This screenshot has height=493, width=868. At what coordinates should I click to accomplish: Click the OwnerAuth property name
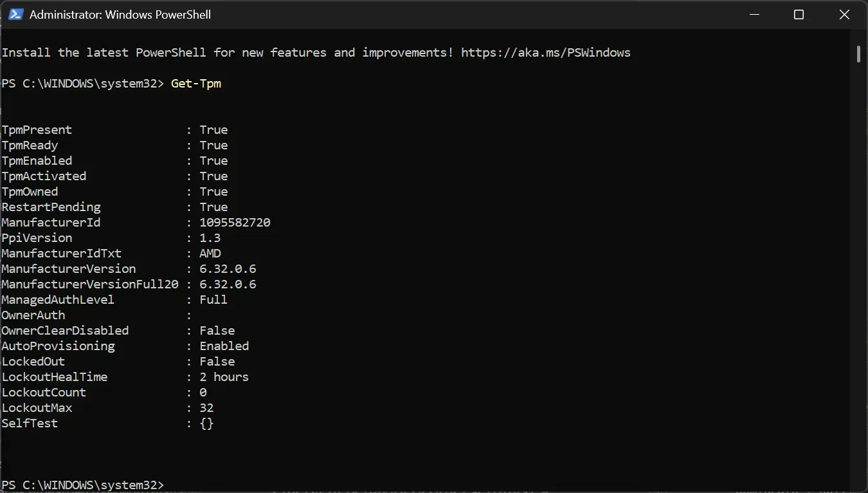[33, 315]
